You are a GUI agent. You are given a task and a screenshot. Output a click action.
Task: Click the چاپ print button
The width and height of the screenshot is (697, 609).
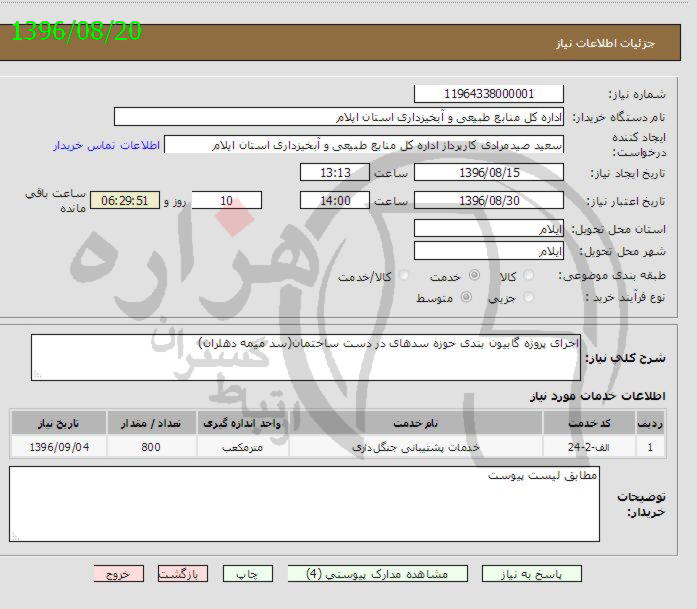coord(248,574)
